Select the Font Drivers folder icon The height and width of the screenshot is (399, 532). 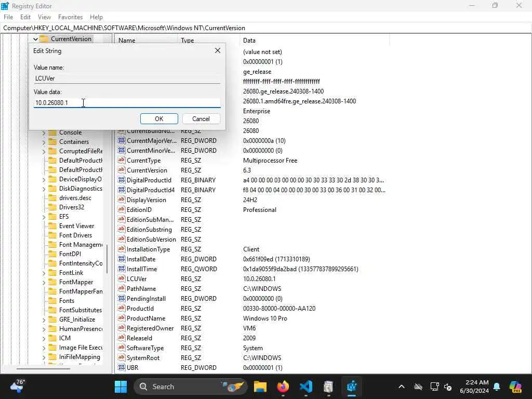click(52, 235)
